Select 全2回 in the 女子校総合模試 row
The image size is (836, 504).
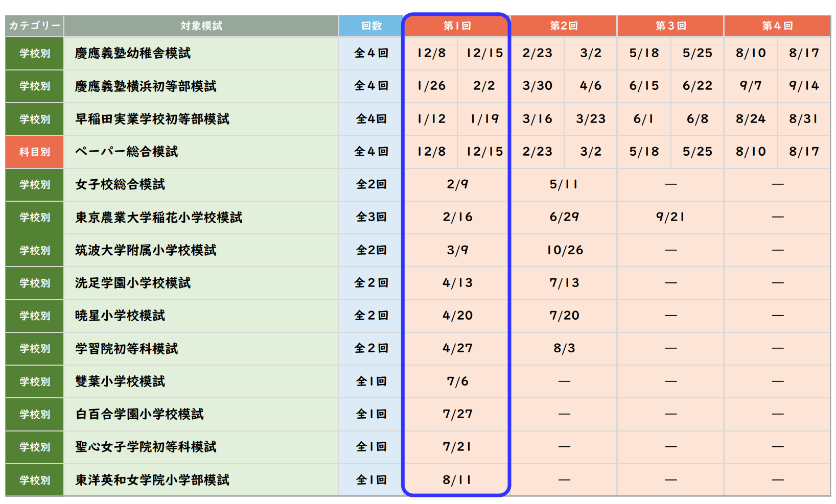pos(371,184)
